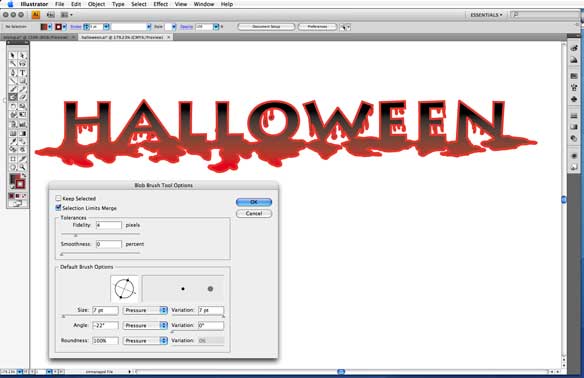Confirm the dialog with OK
584x378 pixels.
tap(254, 202)
